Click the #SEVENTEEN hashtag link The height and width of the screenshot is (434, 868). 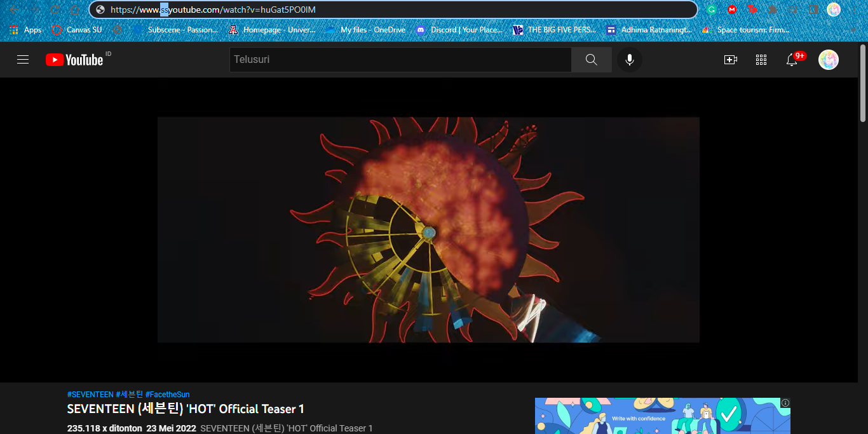(x=90, y=395)
